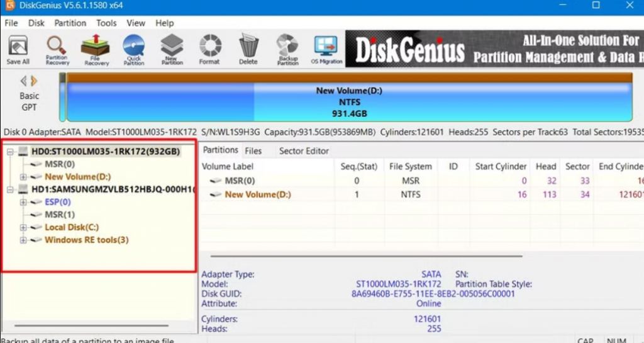This screenshot has height=343, width=644.
Task: Open the Backup Partition tool
Action: [x=287, y=50]
